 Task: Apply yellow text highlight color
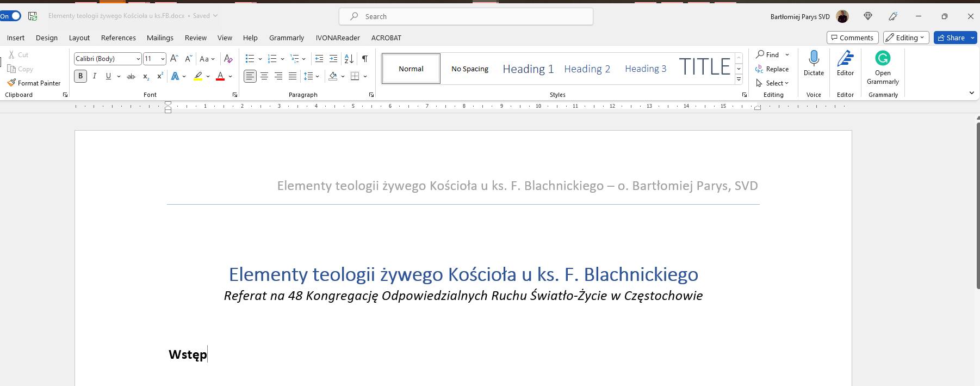[198, 76]
